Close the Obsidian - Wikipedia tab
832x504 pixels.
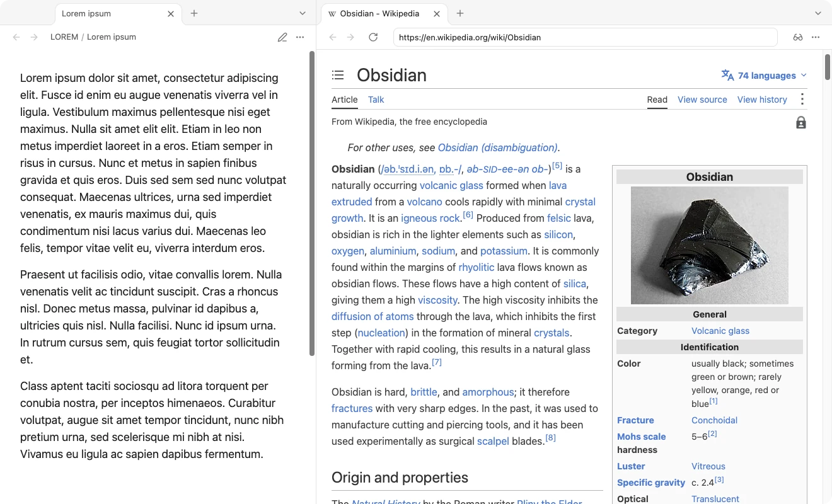pyautogui.click(x=437, y=13)
